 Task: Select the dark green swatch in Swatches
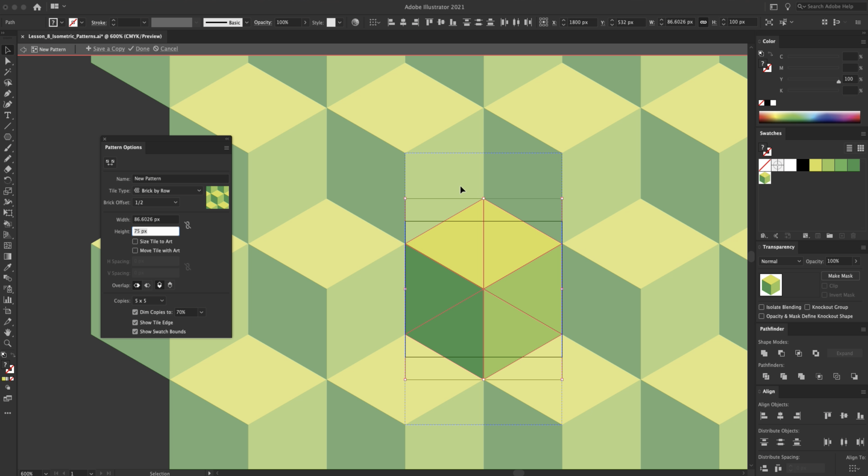(854, 165)
